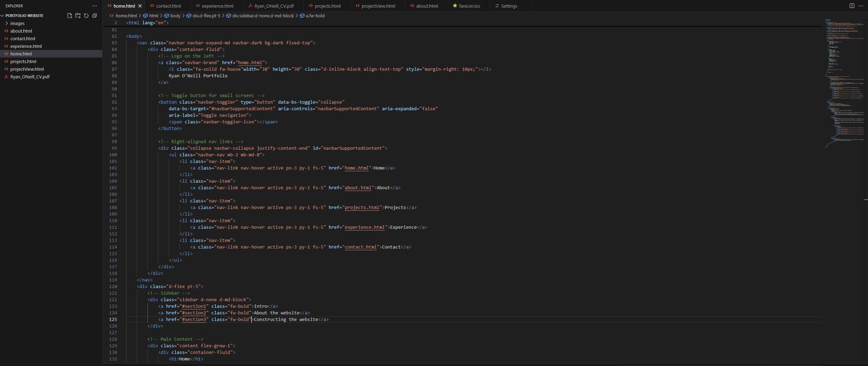868x366 pixels.
Task: Click the 'Right-aligned nav links' comment
Action: click(201, 141)
